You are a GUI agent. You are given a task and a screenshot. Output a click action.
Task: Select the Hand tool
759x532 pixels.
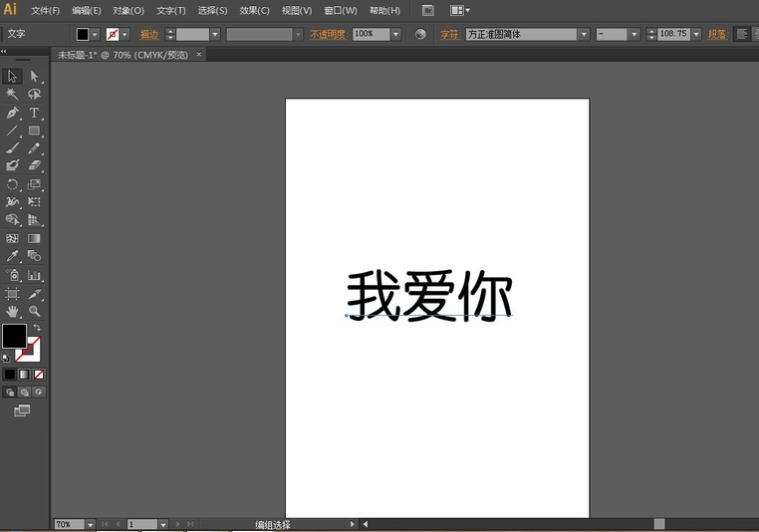13,312
